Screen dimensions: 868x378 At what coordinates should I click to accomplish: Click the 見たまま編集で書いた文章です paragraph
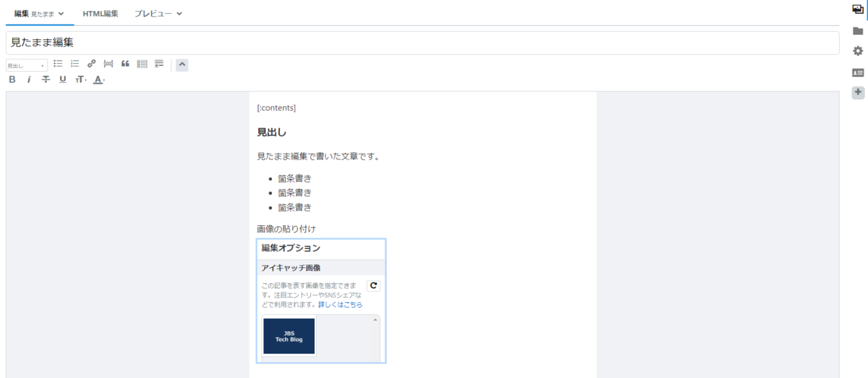319,156
